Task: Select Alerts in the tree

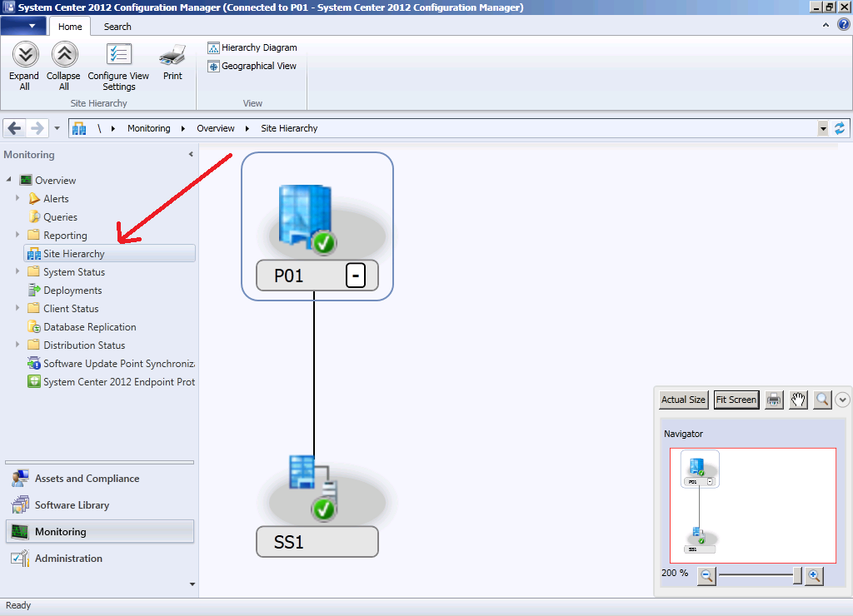Action: (56, 199)
